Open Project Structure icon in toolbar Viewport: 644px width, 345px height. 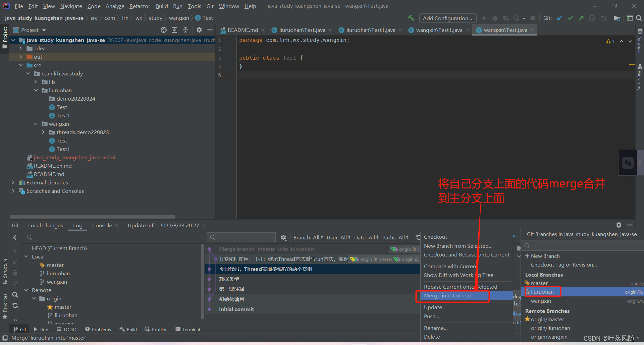pyautogui.click(x=616, y=18)
